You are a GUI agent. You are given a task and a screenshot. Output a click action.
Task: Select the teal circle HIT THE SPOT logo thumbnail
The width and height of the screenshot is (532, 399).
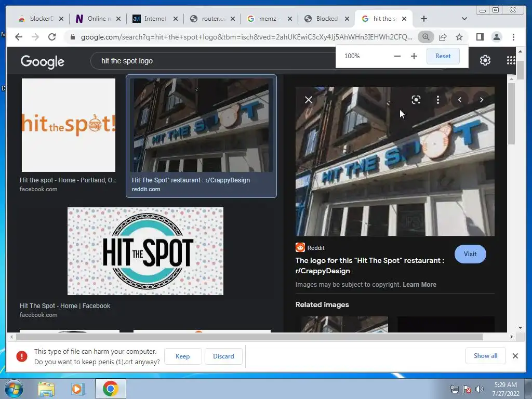pos(145,251)
